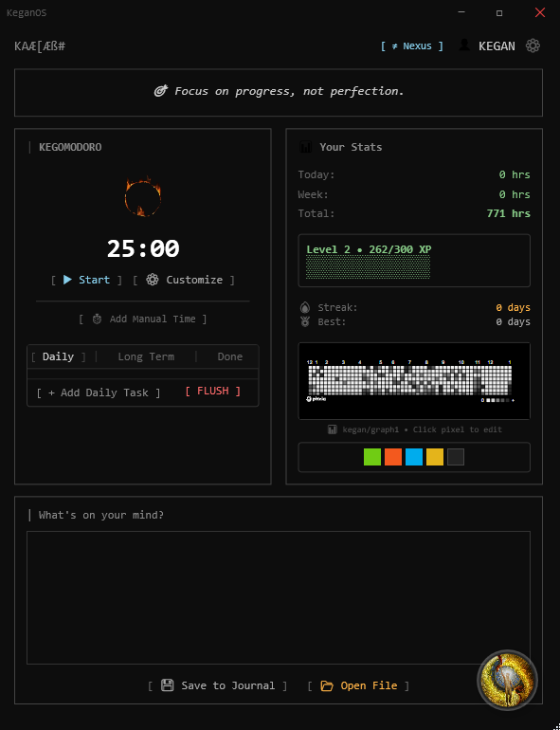Click the 25:00 timer display
Viewport: 560px width, 730px height.
click(143, 248)
